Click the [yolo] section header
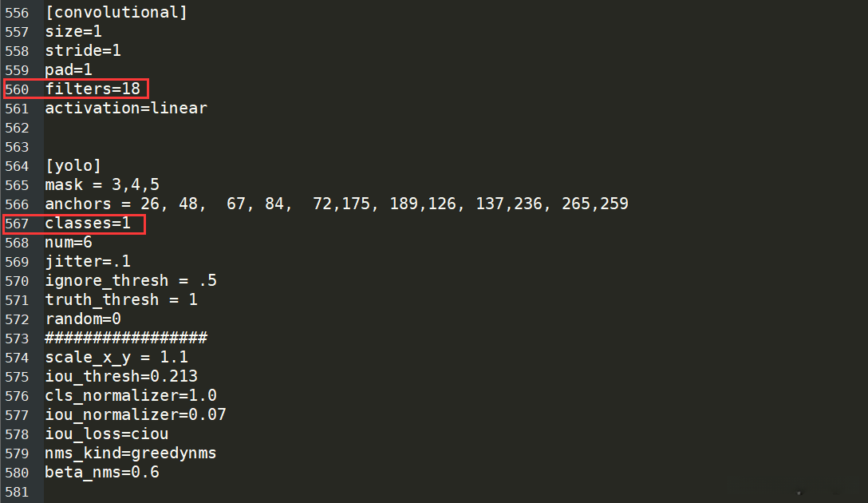 73,166
